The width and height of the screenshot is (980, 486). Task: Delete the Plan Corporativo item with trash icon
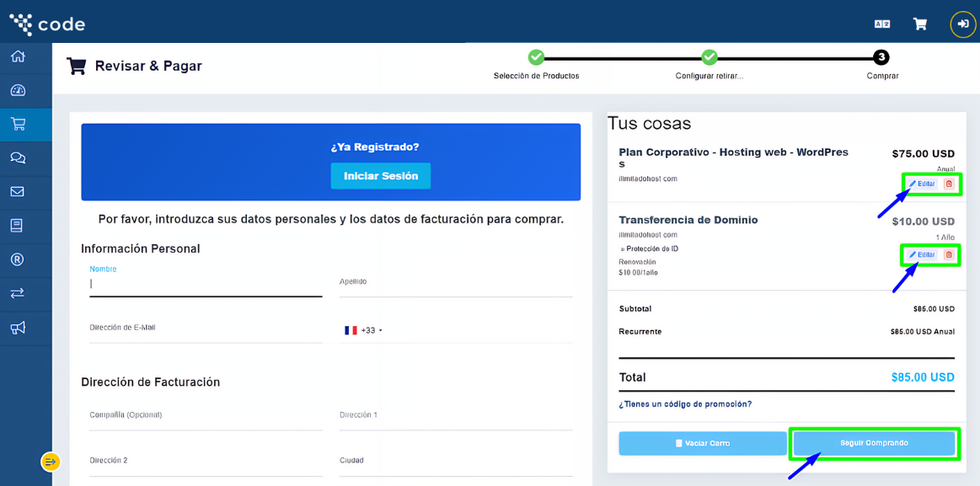tap(949, 184)
